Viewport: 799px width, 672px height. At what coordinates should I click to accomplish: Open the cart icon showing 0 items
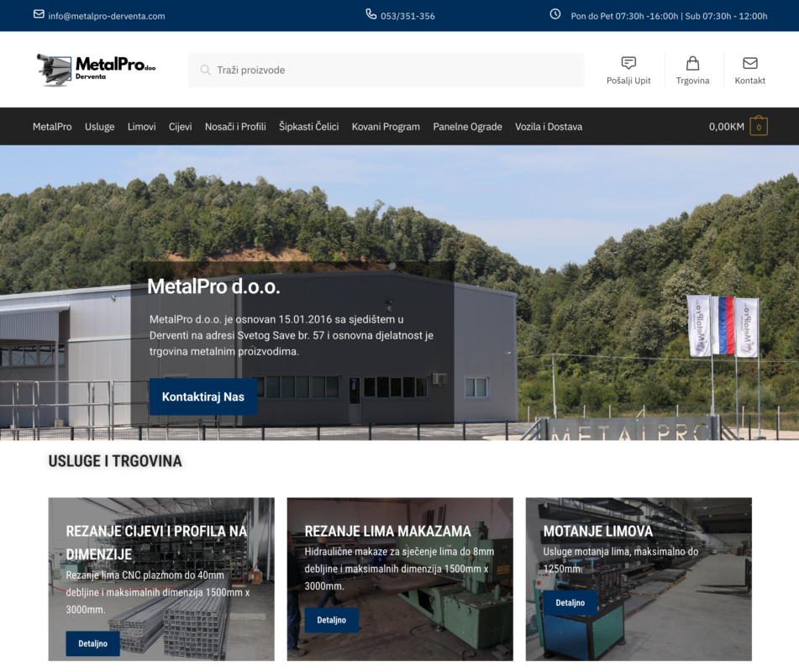coord(758,126)
